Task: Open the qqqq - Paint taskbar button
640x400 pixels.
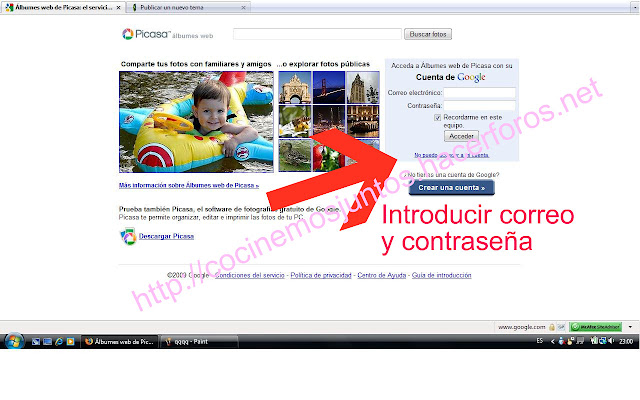Action: (199, 342)
